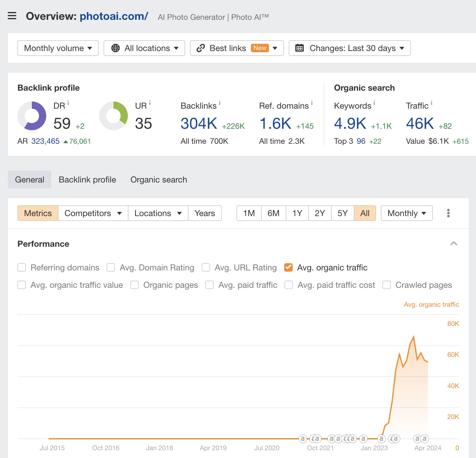Check the Avg. paid traffic box
The image size is (476, 458).
click(209, 285)
